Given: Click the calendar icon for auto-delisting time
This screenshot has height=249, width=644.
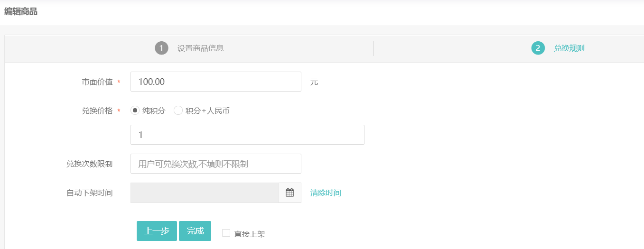Looking at the screenshot, I should (289, 193).
